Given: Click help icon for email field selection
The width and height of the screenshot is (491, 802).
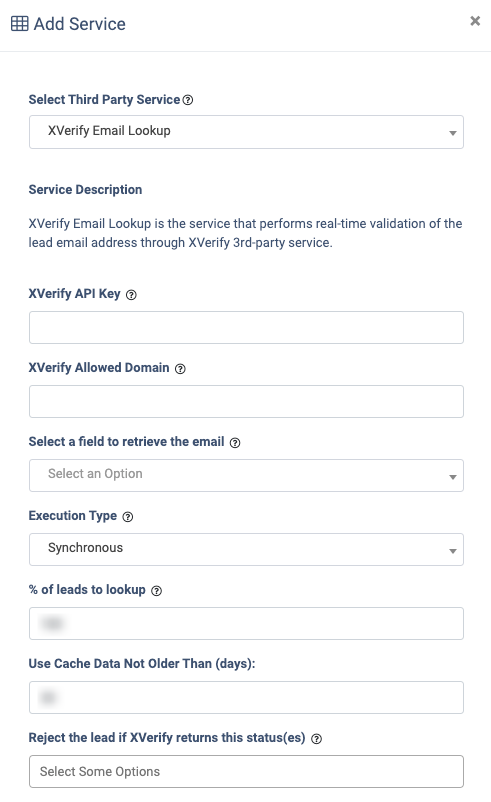Looking at the screenshot, I should 235,443.
